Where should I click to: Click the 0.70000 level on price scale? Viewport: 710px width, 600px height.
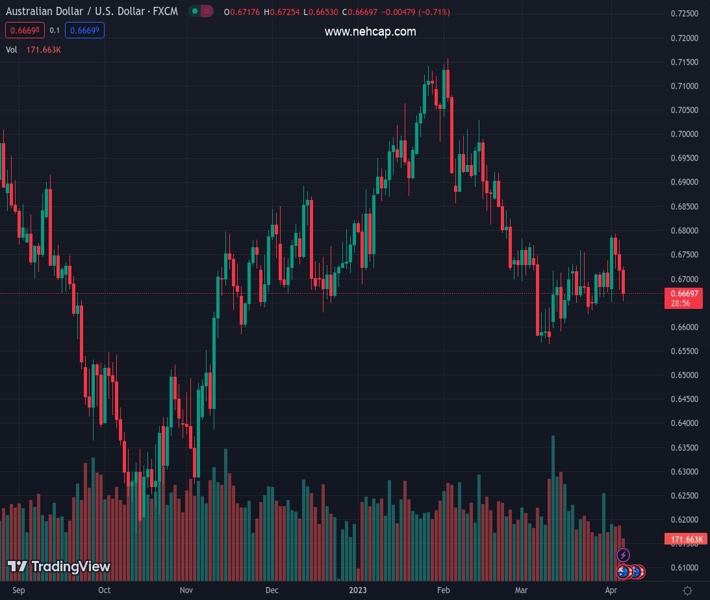tap(684, 134)
